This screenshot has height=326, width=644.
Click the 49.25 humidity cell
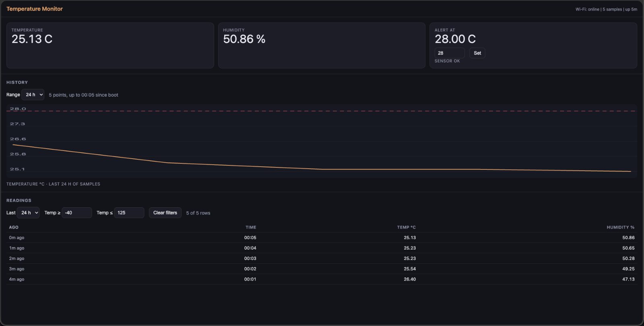click(x=628, y=269)
